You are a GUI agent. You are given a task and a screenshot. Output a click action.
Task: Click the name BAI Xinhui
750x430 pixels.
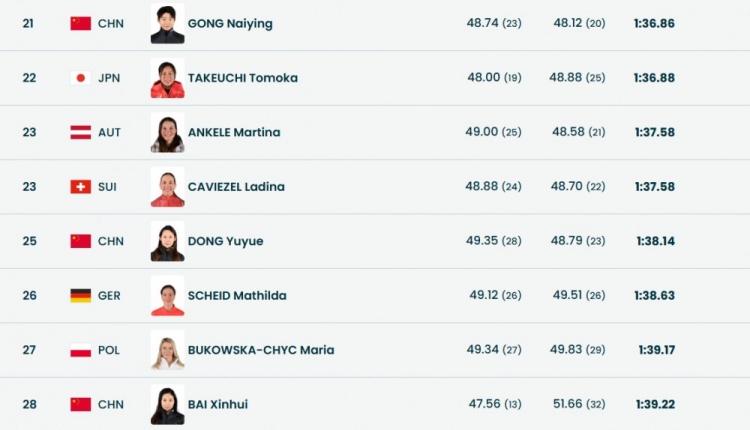click(218, 405)
